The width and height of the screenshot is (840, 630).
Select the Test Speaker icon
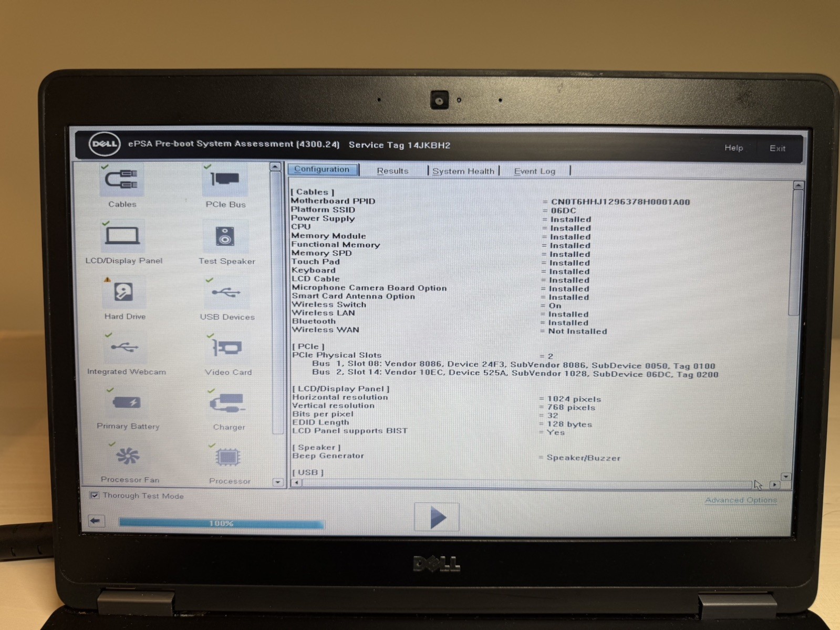point(225,237)
